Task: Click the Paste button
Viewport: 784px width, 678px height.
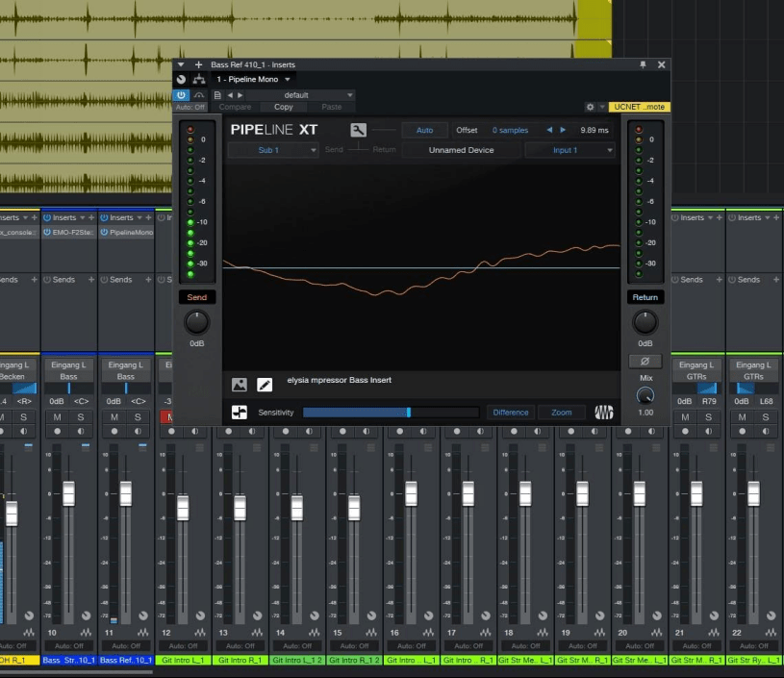Action: click(x=332, y=107)
